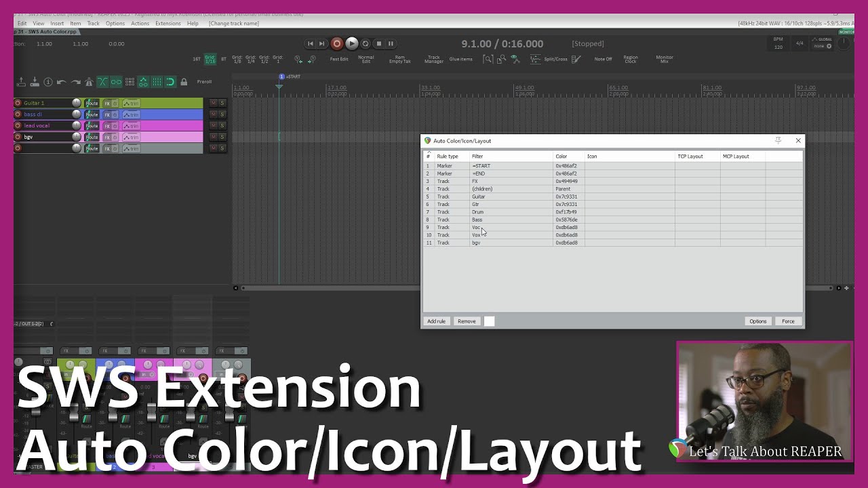
Task: Click Force in Auto Color window
Action: tap(788, 321)
